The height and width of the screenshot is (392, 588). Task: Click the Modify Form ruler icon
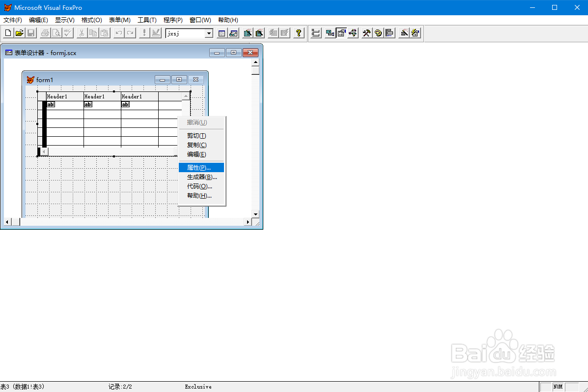(x=156, y=33)
